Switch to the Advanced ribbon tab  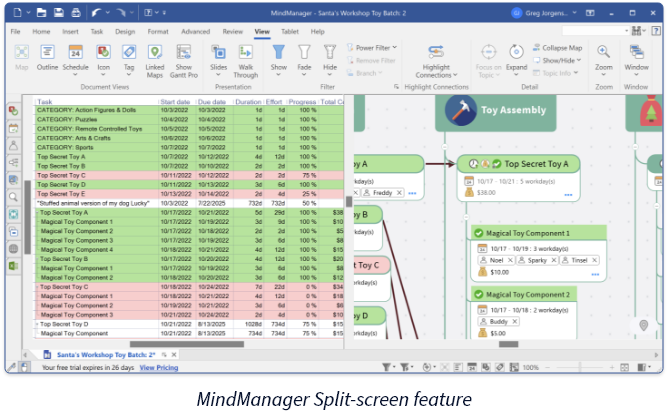pos(196,32)
